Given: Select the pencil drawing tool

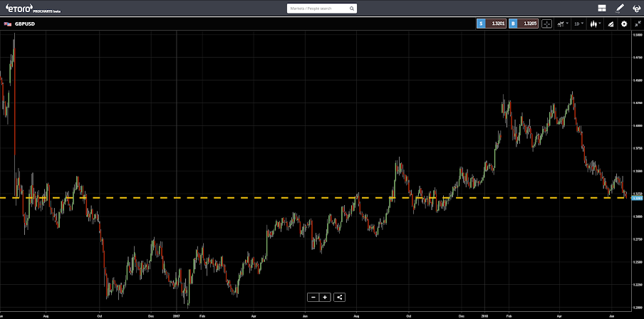Looking at the screenshot, I should [620, 8].
